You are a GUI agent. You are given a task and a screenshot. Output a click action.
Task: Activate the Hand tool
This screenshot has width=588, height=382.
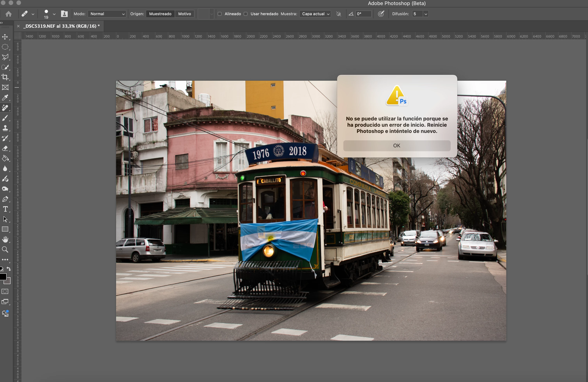click(x=5, y=239)
